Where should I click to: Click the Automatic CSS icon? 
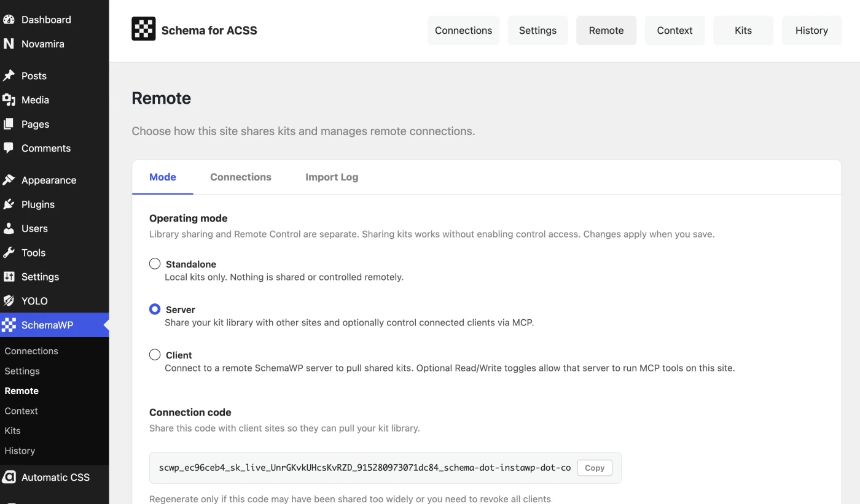point(9,477)
